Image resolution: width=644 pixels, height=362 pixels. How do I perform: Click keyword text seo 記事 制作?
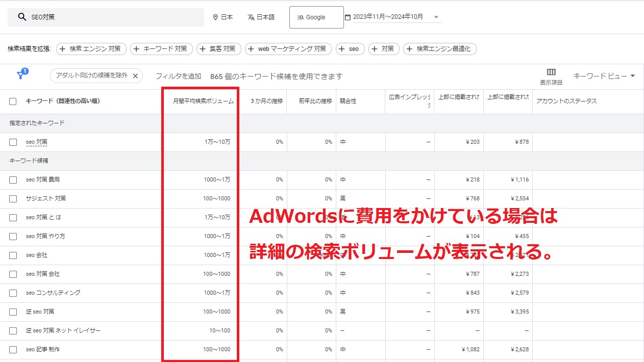[43, 350]
